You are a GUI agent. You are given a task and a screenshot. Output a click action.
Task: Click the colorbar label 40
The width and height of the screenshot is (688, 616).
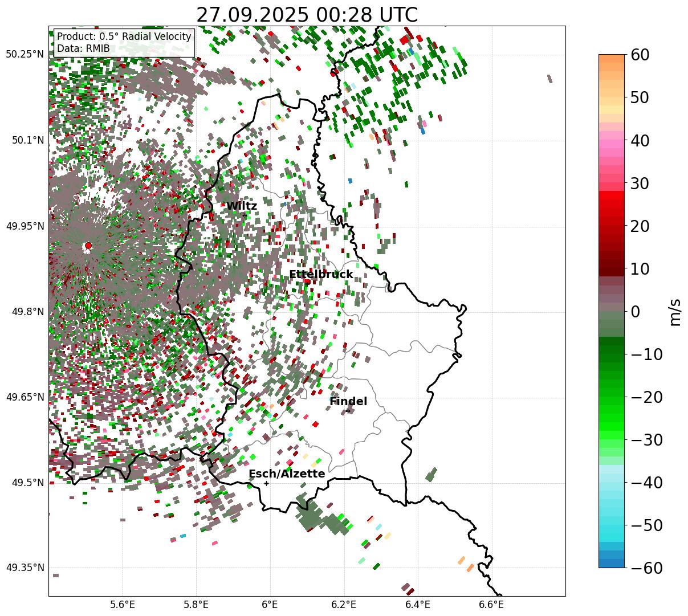pos(640,140)
